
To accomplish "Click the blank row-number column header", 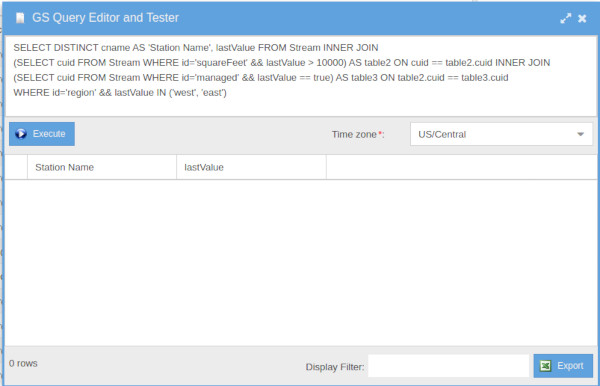I will point(16,167).
